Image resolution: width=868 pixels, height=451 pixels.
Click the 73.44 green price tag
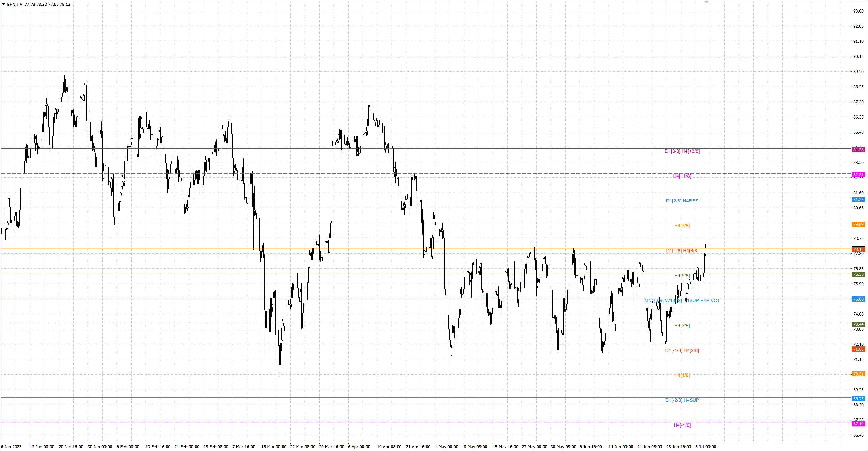pos(858,324)
